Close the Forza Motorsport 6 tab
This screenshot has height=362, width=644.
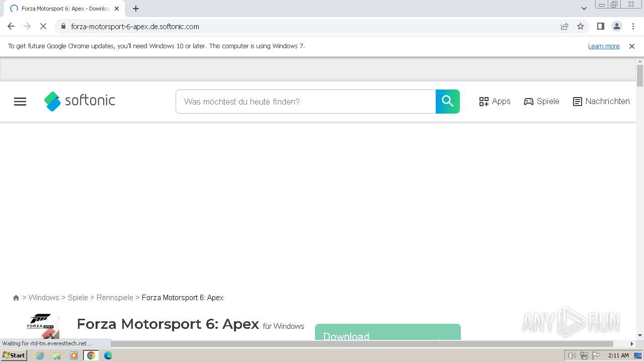(x=117, y=9)
